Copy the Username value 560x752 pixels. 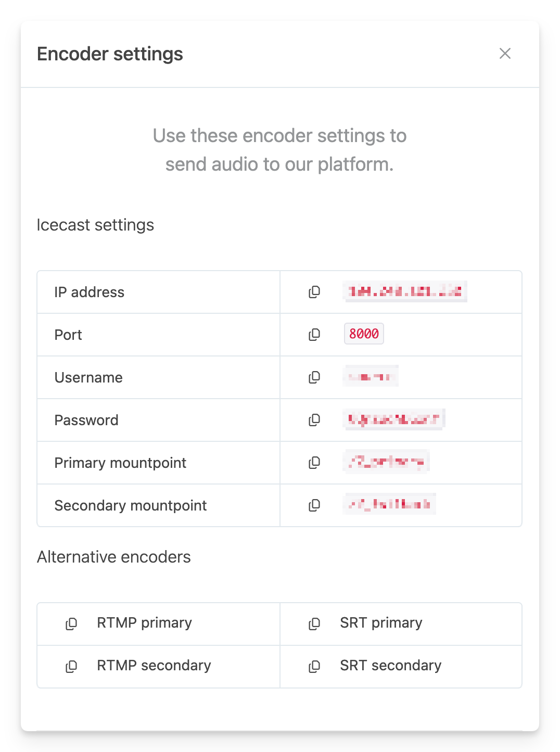point(314,377)
